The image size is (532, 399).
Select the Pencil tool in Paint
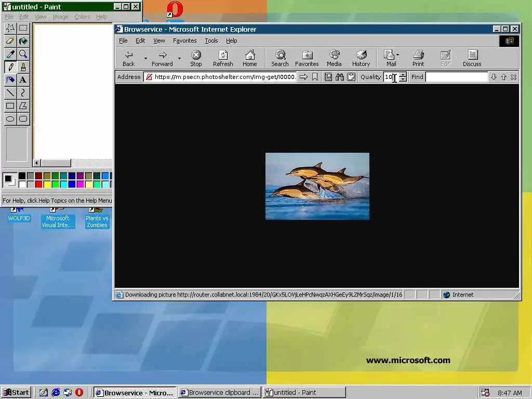coord(10,67)
